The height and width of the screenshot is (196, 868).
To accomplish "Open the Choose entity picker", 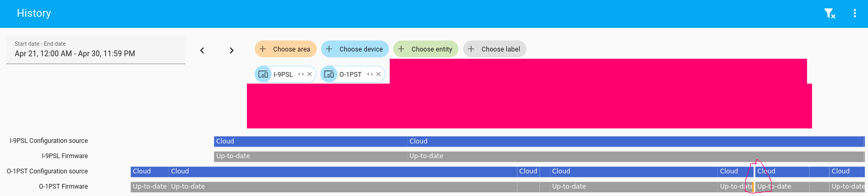I will (x=426, y=49).
